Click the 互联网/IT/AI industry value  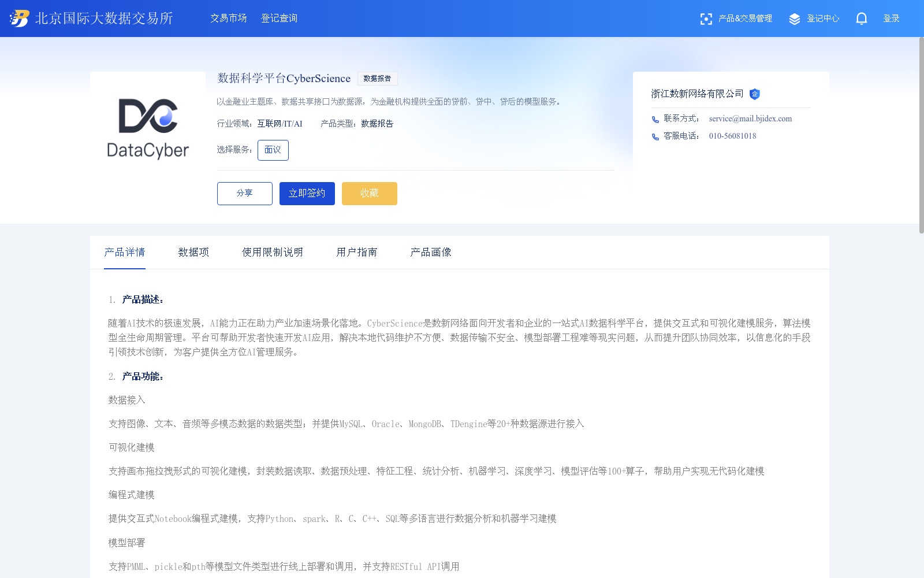click(x=280, y=124)
